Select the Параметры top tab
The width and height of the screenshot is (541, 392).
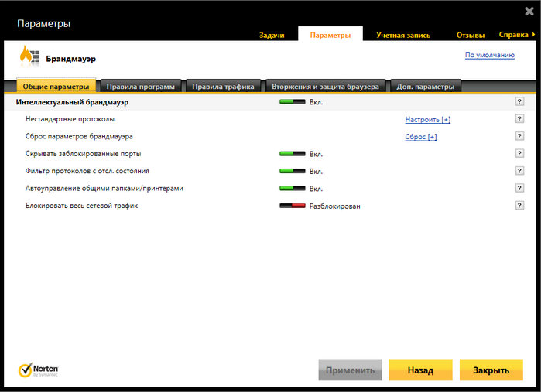coord(330,35)
